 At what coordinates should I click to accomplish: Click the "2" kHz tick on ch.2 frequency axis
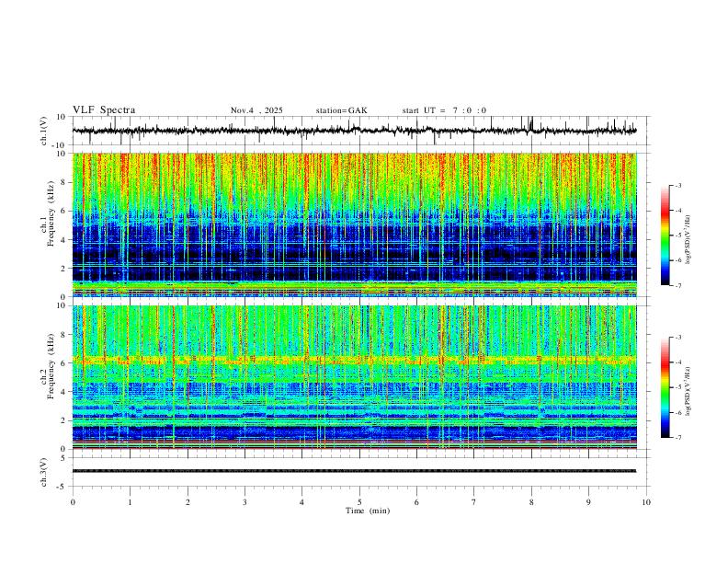coord(63,420)
